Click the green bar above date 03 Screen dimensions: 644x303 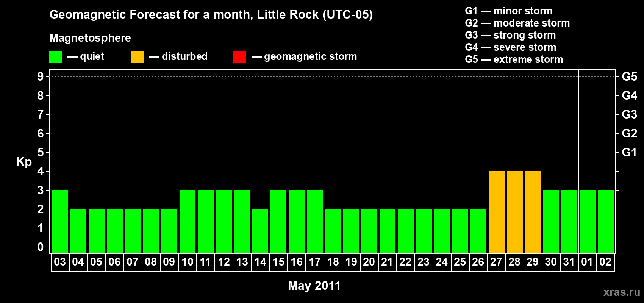coord(60,221)
